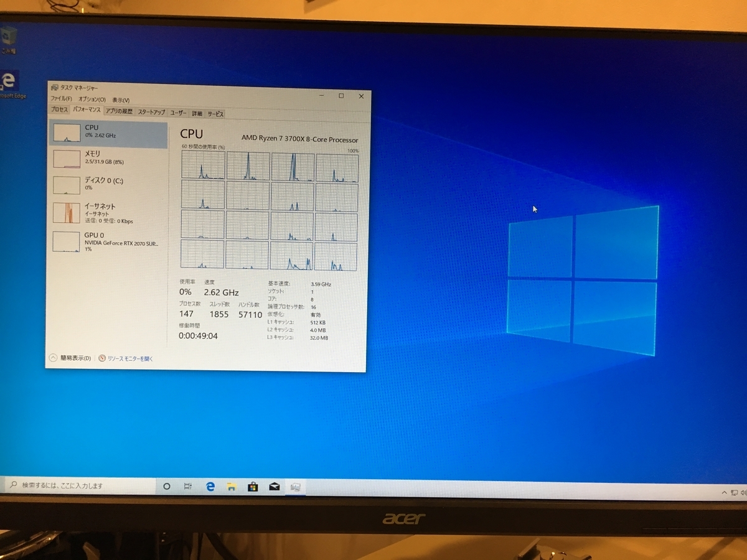Select the メモリ memory entry
Screen dimensions: 747x560
(x=108, y=158)
